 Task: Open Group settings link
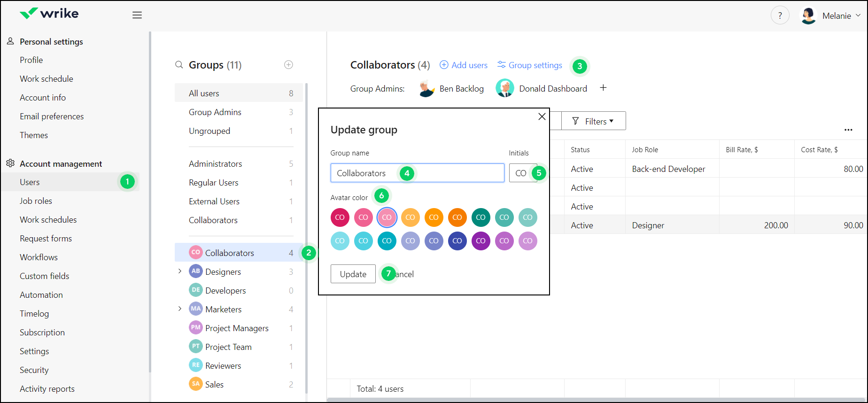click(530, 65)
